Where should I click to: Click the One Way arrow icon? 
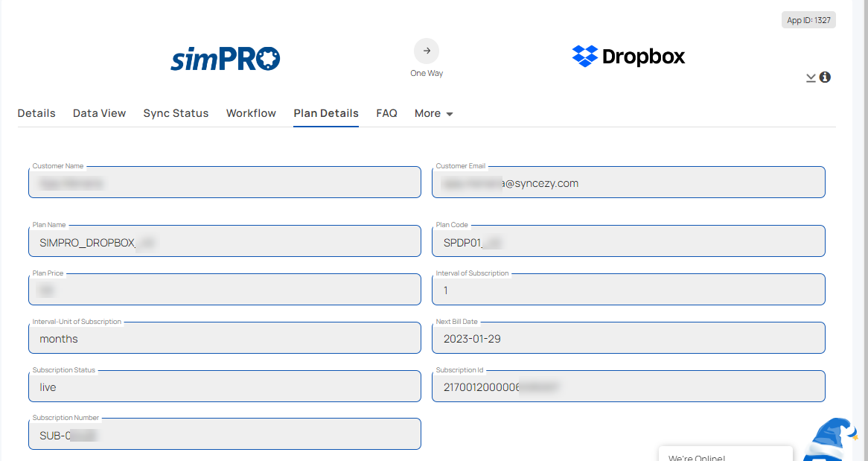(x=427, y=51)
